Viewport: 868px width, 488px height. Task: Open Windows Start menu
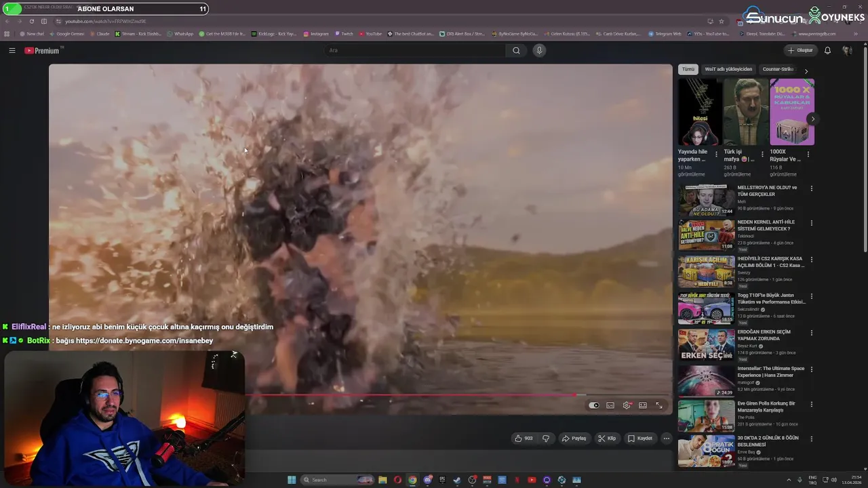(292, 480)
